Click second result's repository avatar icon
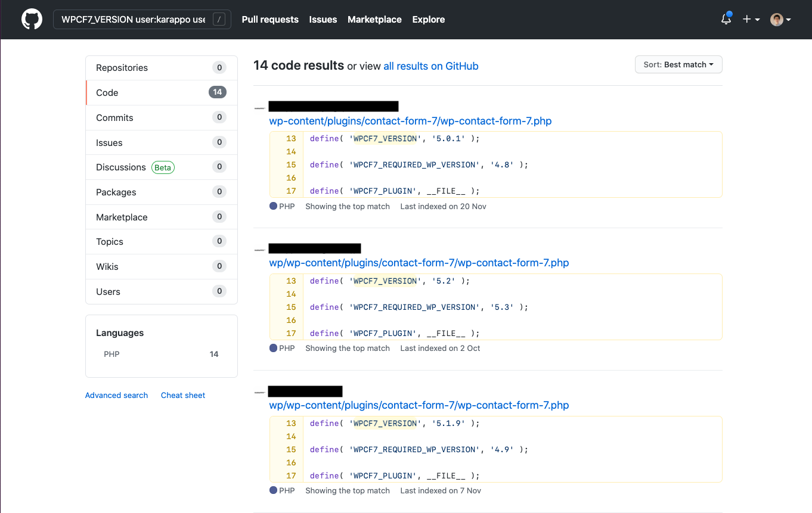 click(259, 250)
